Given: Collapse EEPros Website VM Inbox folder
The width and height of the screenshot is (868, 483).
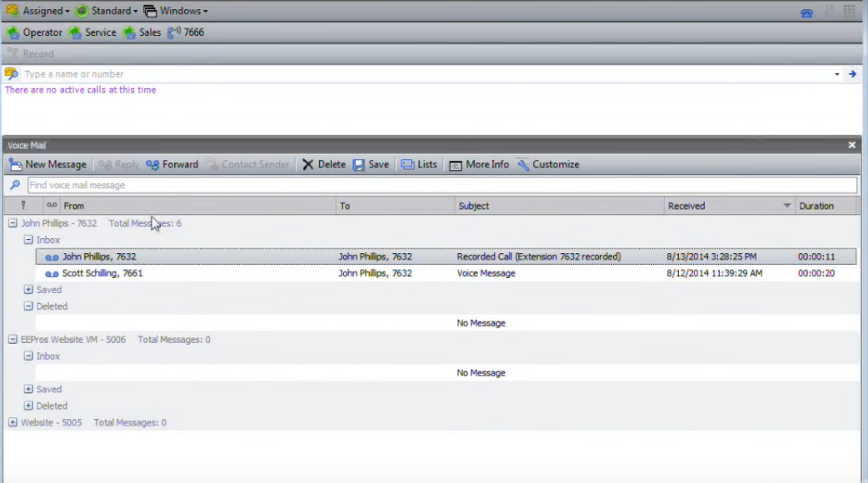Looking at the screenshot, I should tap(28, 356).
